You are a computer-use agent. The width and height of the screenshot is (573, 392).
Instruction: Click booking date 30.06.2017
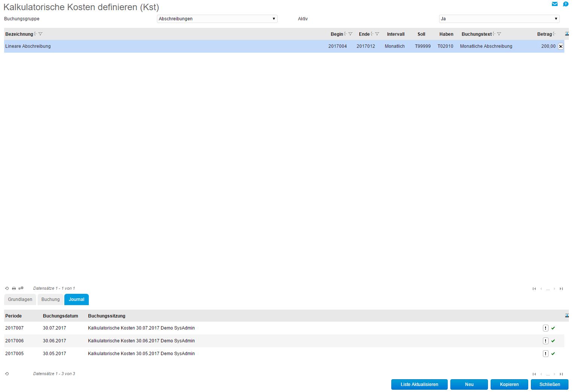click(55, 341)
